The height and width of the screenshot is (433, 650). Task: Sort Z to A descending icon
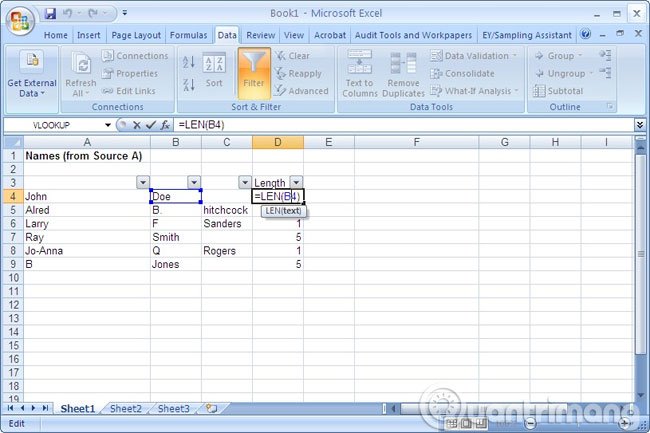189,85
